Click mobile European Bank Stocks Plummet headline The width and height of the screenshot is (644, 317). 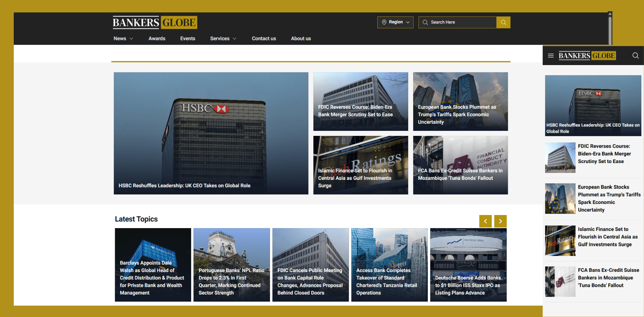coord(609,198)
